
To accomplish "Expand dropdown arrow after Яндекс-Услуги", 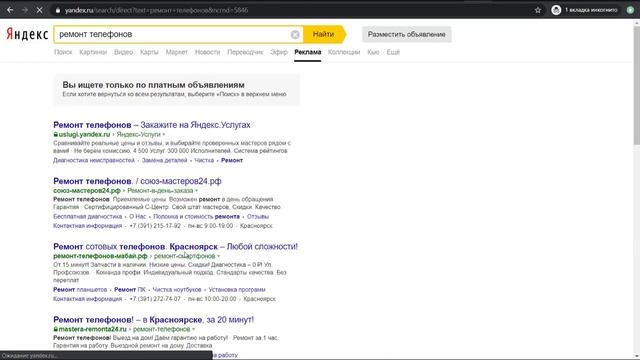I will tap(164, 134).
